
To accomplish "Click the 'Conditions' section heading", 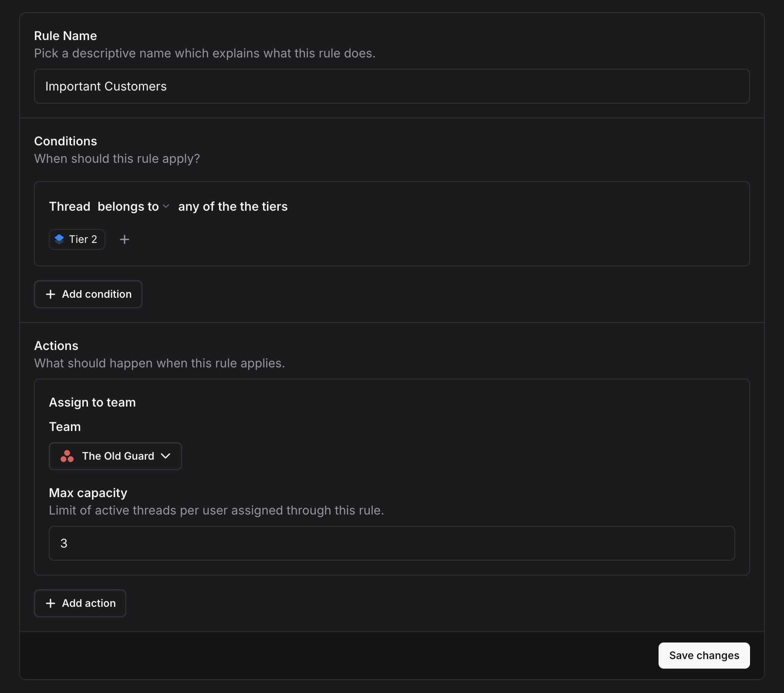I will pyautogui.click(x=66, y=141).
